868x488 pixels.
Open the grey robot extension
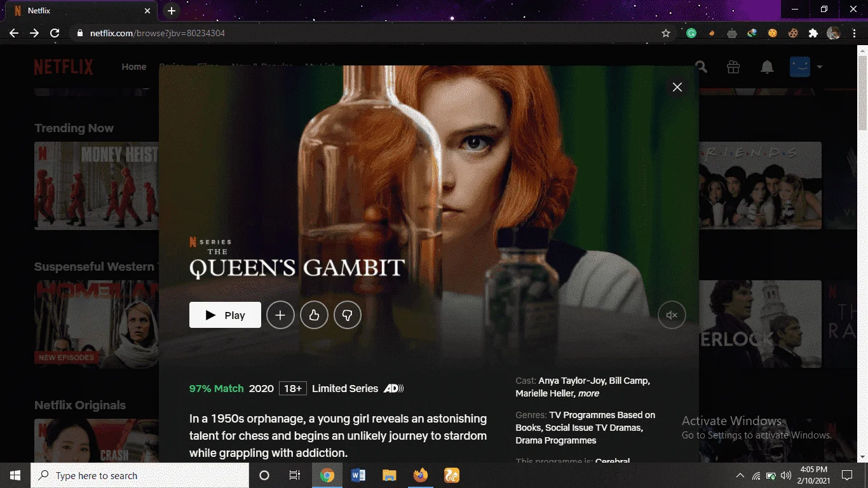tap(732, 33)
